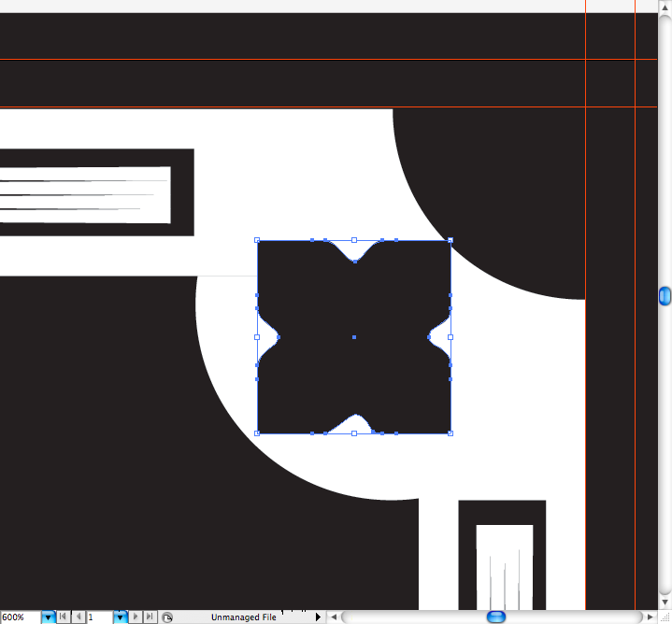The image size is (672, 624).
Task: Click the vertical scrollbar down arrow
Action: click(x=665, y=603)
